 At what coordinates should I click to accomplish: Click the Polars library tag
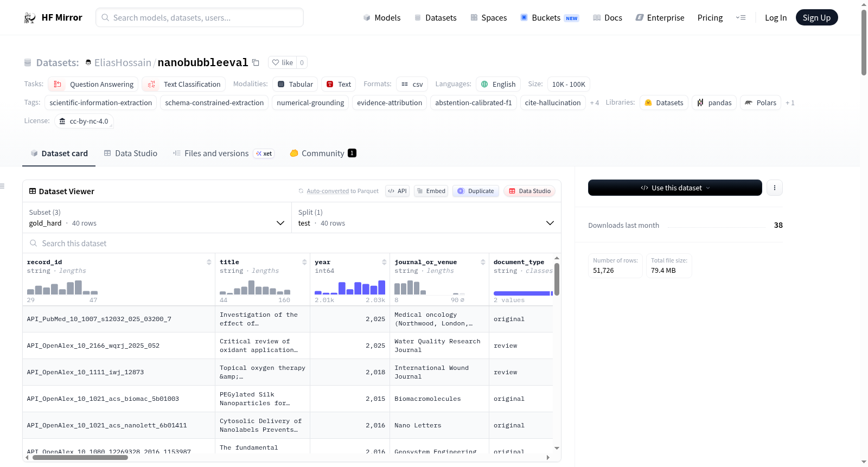coord(761,103)
